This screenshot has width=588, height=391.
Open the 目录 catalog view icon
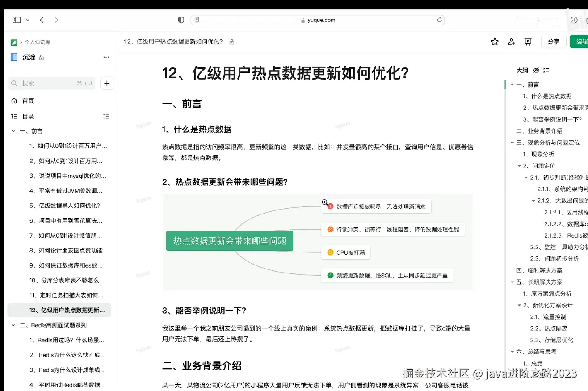(x=13, y=116)
